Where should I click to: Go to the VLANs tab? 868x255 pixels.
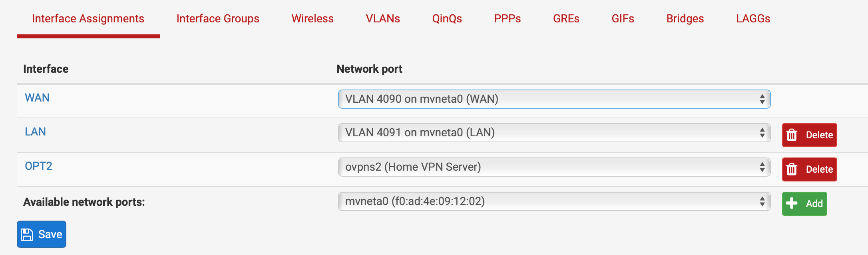[x=383, y=19]
